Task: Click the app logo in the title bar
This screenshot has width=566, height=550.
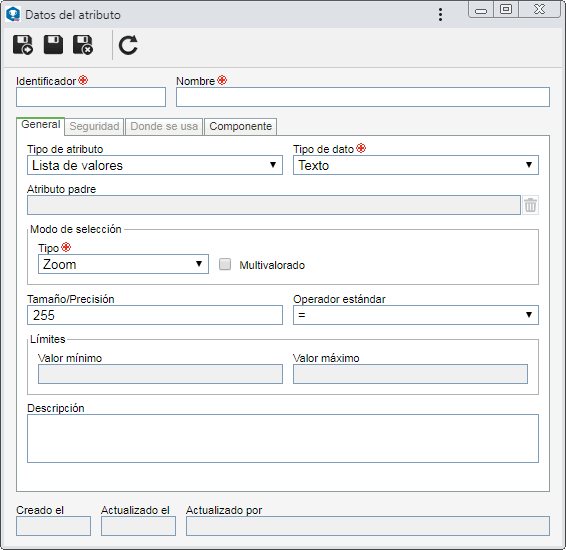Action: [13, 14]
